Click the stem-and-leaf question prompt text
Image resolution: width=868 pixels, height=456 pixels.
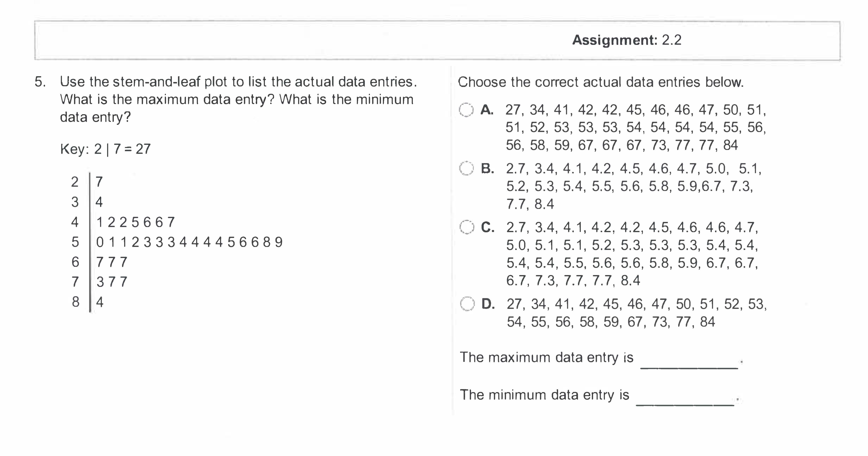238,99
